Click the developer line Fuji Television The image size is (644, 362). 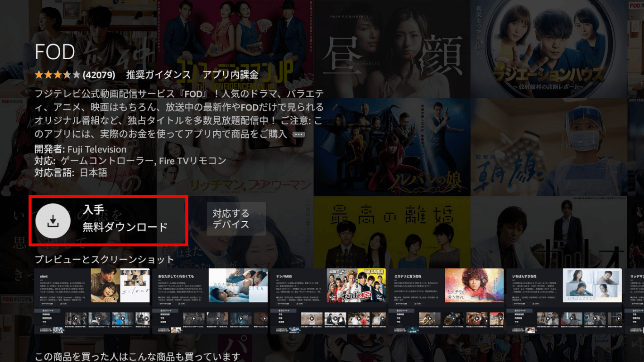tap(81, 149)
